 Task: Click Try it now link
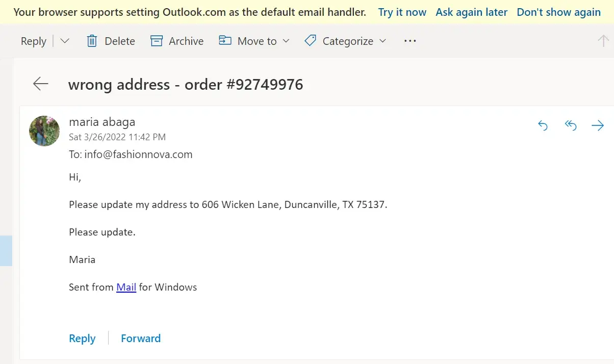pyautogui.click(x=402, y=12)
